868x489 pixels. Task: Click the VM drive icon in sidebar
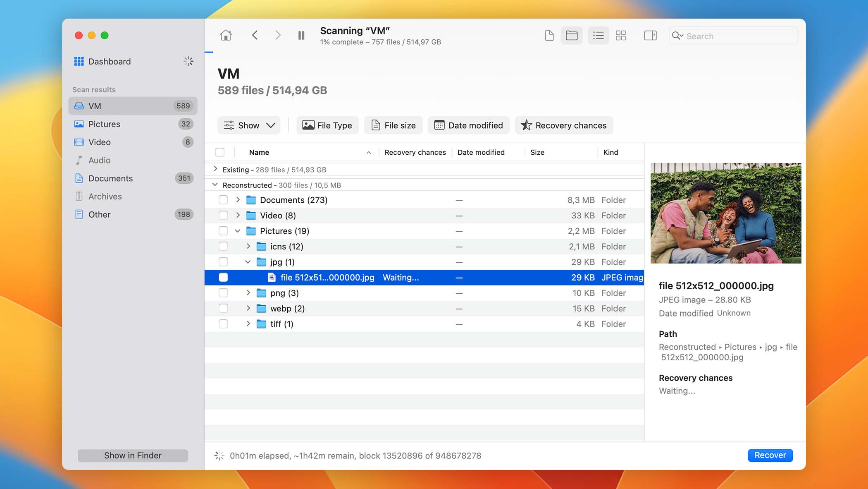tap(79, 106)
